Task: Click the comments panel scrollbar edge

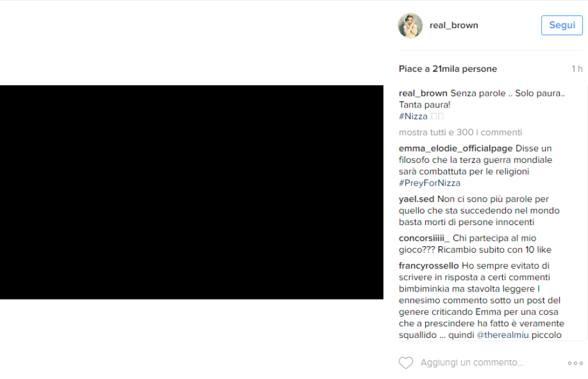Action: [587, 213]
